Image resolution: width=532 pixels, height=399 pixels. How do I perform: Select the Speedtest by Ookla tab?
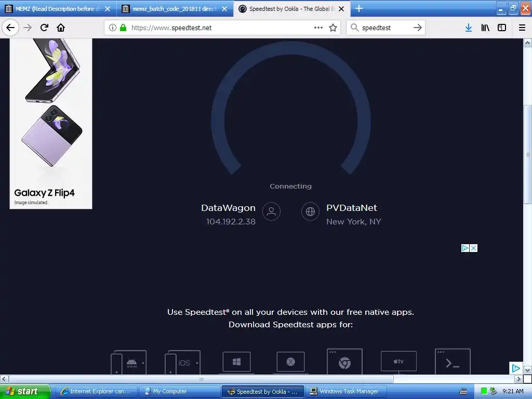point(291,9)
